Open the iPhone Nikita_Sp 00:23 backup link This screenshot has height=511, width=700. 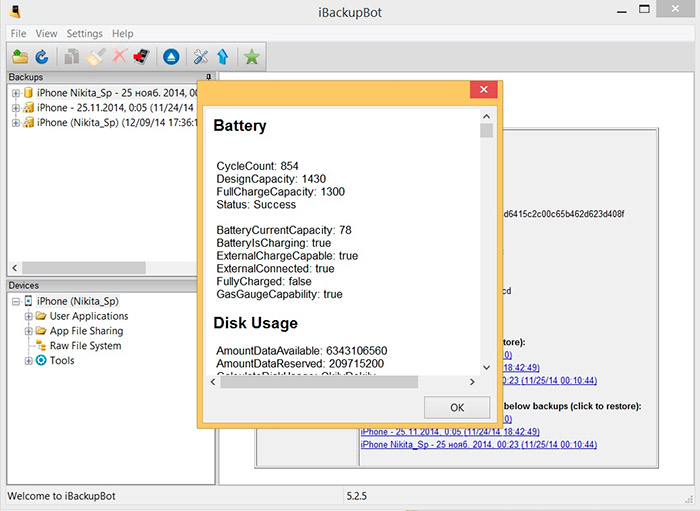(x=478, y=444)
